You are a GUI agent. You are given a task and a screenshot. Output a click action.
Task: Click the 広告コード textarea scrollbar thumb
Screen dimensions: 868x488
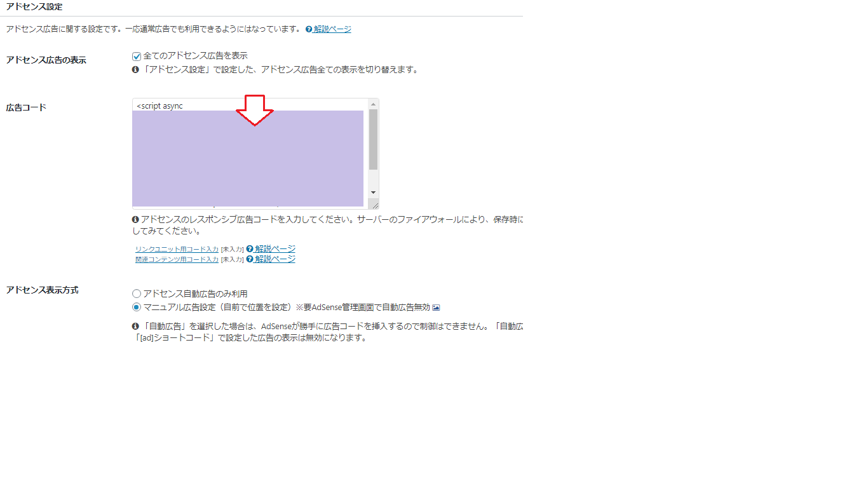click(x=373, y=139)
